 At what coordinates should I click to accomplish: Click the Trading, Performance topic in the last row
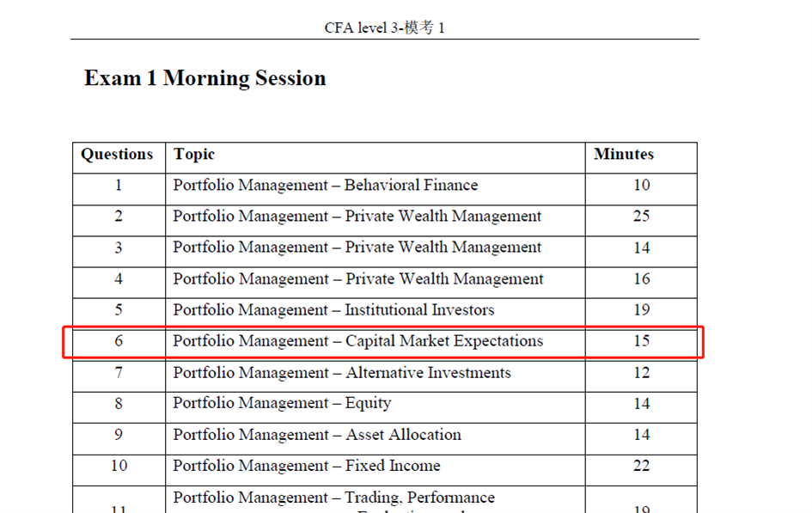point(333,498)
